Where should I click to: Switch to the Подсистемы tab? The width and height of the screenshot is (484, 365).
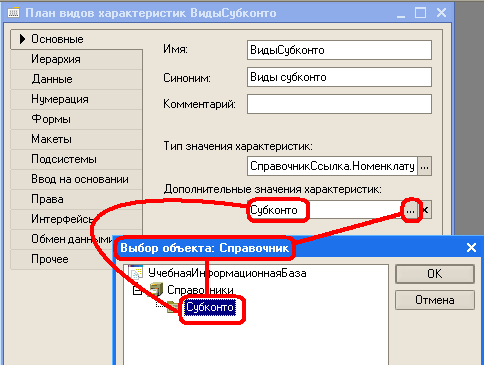(77, 159)
